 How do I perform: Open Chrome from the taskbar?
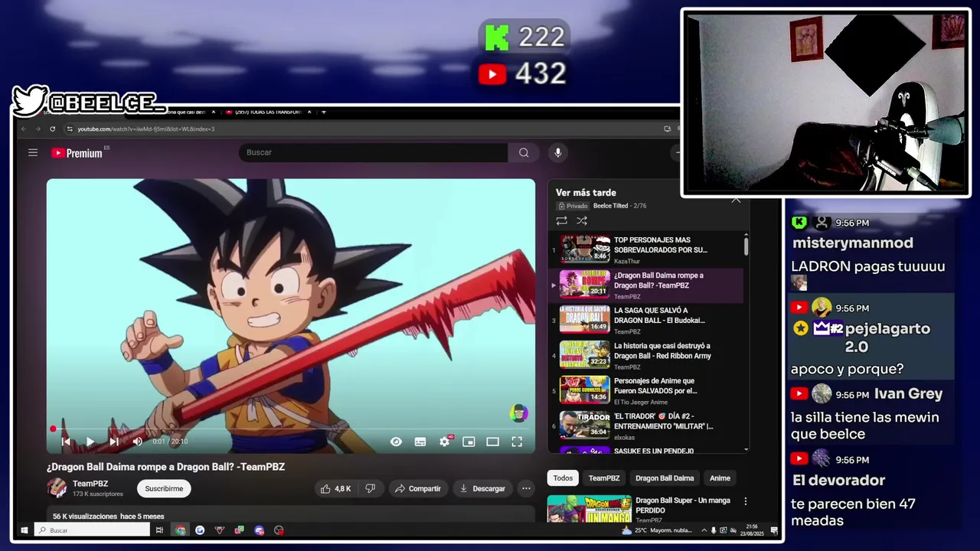[x=180, y=530]
